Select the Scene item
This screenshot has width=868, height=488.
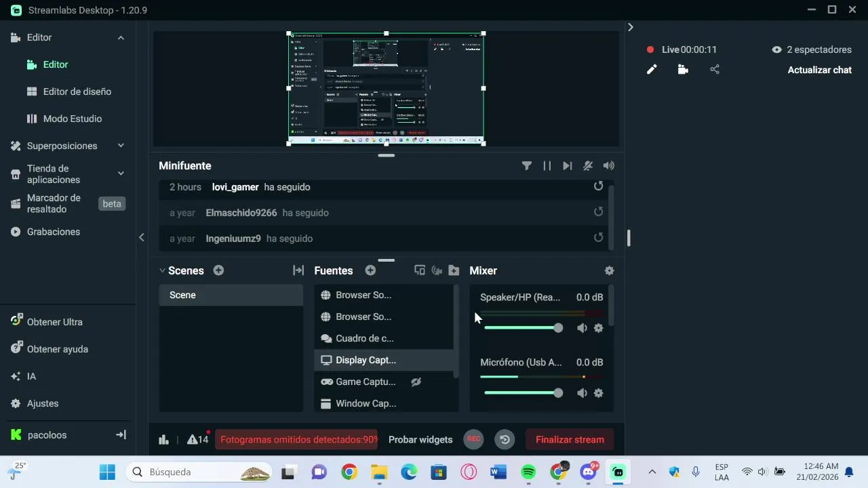pyautogui.click(x=231, y=295)
